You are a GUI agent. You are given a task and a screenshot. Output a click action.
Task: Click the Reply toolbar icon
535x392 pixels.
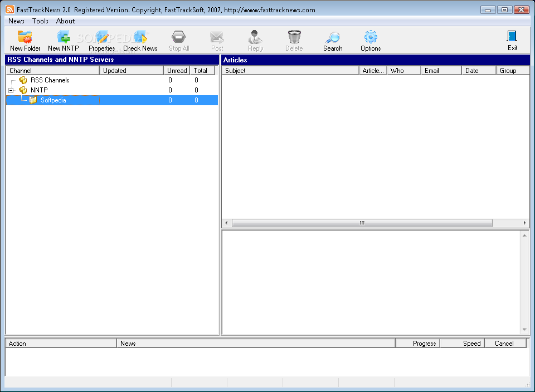(x=255, y=37)
